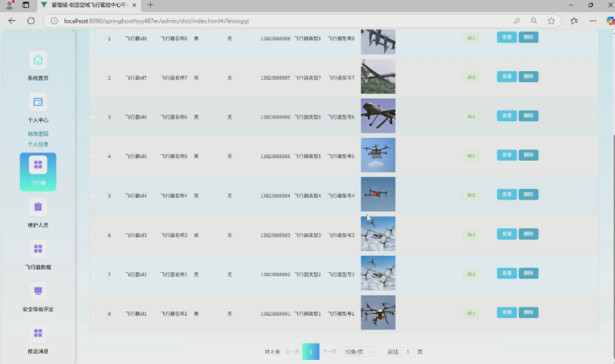Tick checkbox for row 飞行器id6
This screenshot has height=364, width=615.
tap(94, 117)
